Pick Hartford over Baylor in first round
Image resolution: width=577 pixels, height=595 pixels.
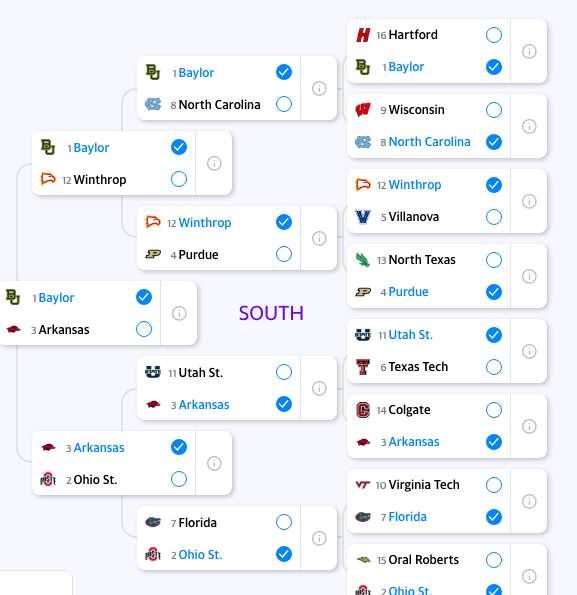coord(494,35)
